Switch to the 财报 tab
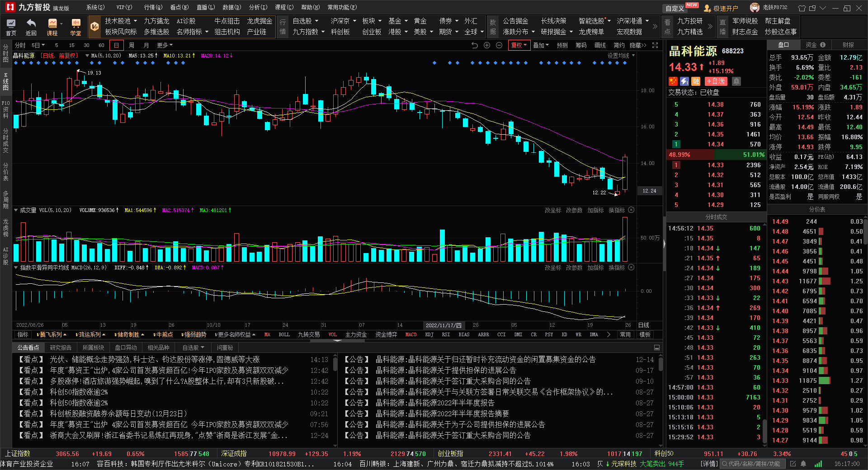 click(x=848, y=45)
